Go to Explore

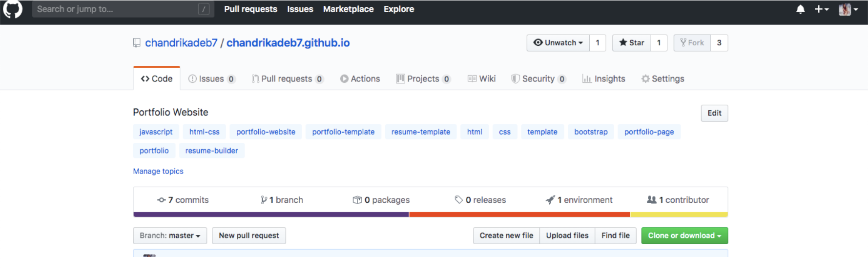pos(399,9)
